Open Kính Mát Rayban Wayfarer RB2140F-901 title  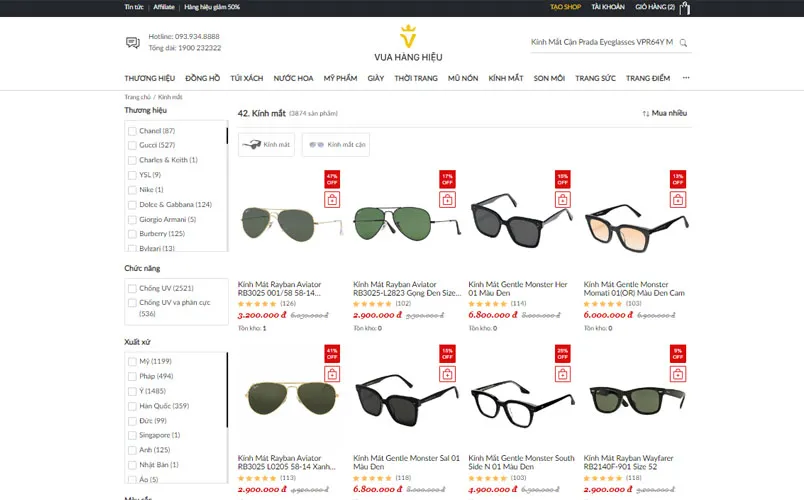(x=628, y=463)
